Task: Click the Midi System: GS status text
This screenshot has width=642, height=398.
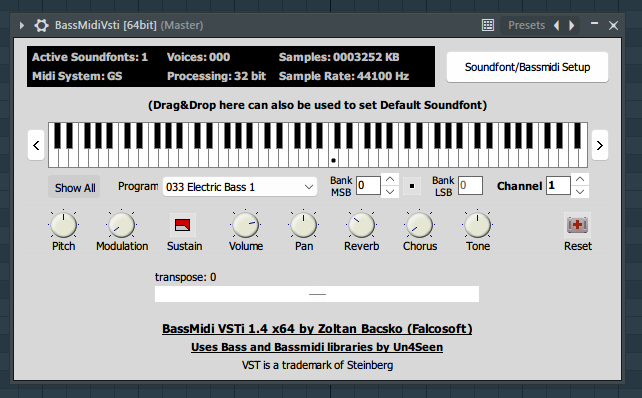Action: pyautogui.click(x=77, y=76)
